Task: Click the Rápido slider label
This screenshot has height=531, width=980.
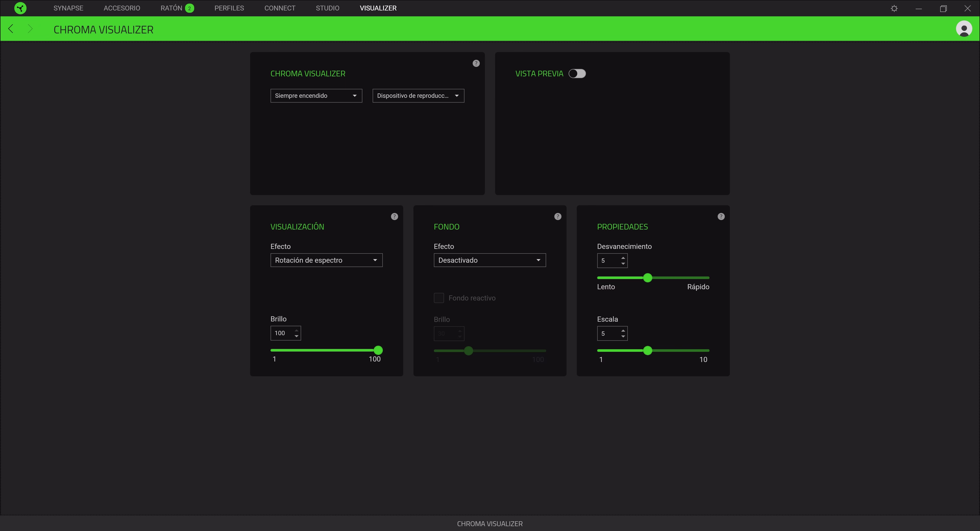Action: [698, 287]
